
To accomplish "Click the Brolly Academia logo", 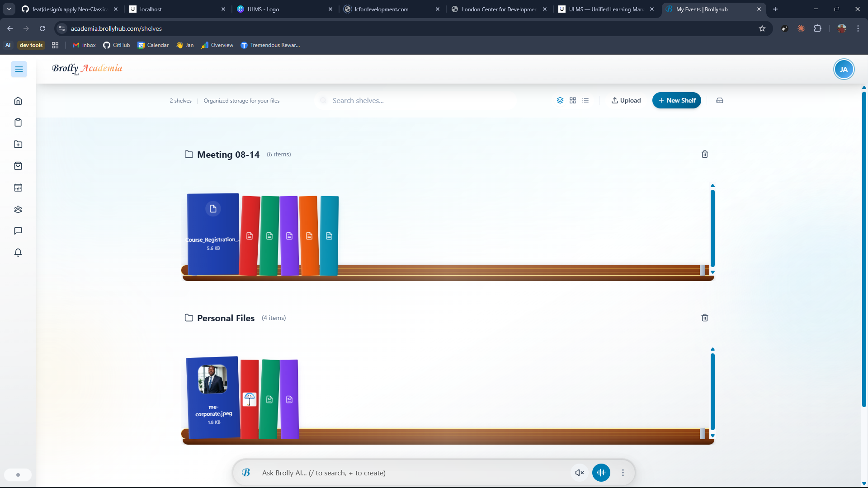I will click(87, 69).
